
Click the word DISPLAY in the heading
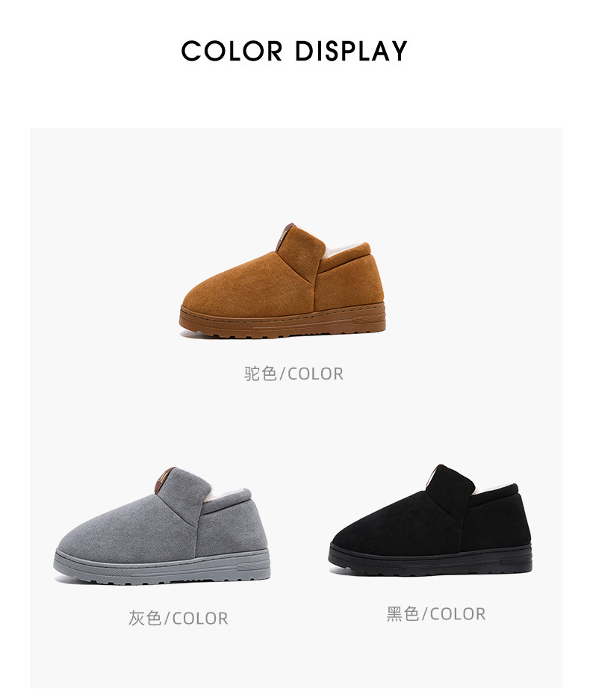(x=351, y=51)
